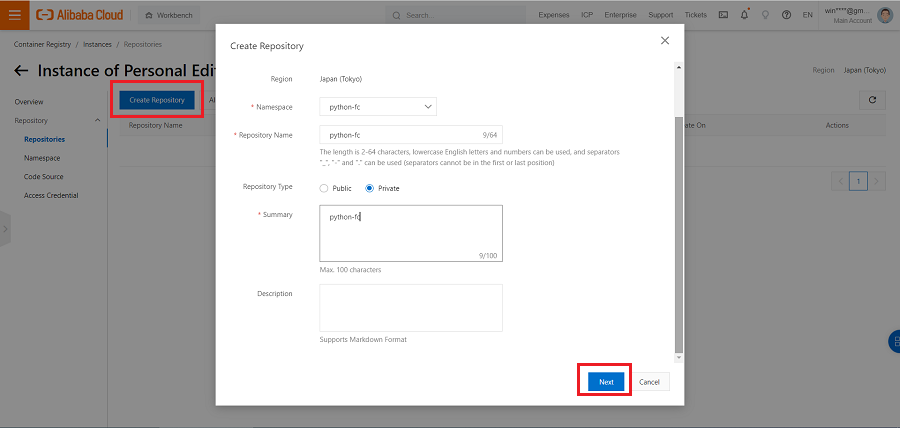Image resolution: width=900 pixels, height=428 pixels.
Task: Select the Public repository type
Action: (x=324, y=188)
